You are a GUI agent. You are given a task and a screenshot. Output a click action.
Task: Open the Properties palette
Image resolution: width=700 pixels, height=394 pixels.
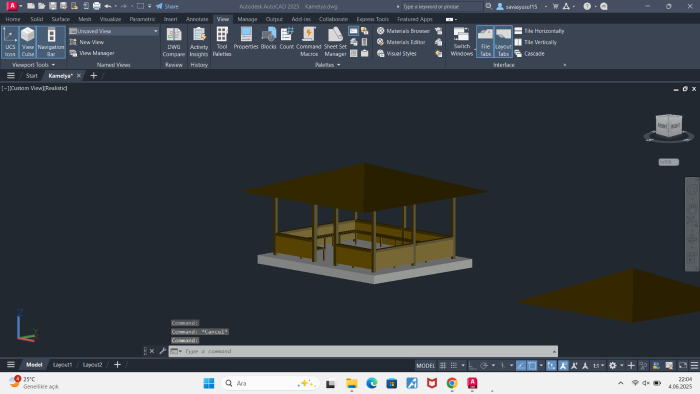[246, 38]
